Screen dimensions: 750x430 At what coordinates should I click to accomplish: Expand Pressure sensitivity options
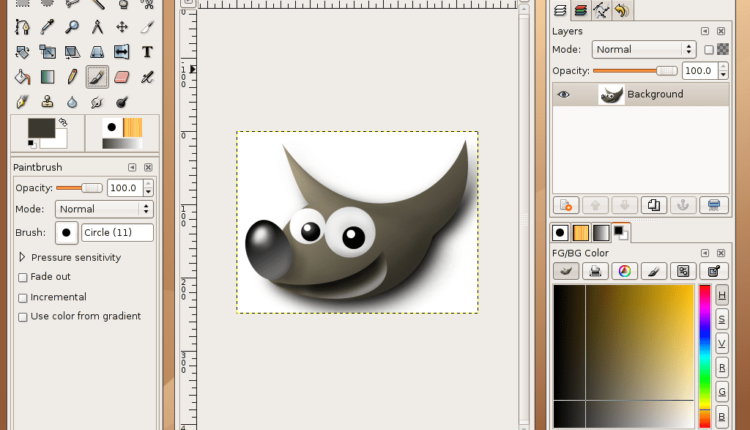coord(22,257)
